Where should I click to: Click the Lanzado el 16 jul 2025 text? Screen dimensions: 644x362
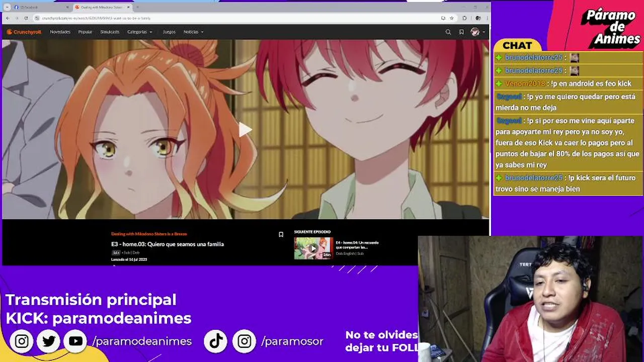(x=129, y=259)
